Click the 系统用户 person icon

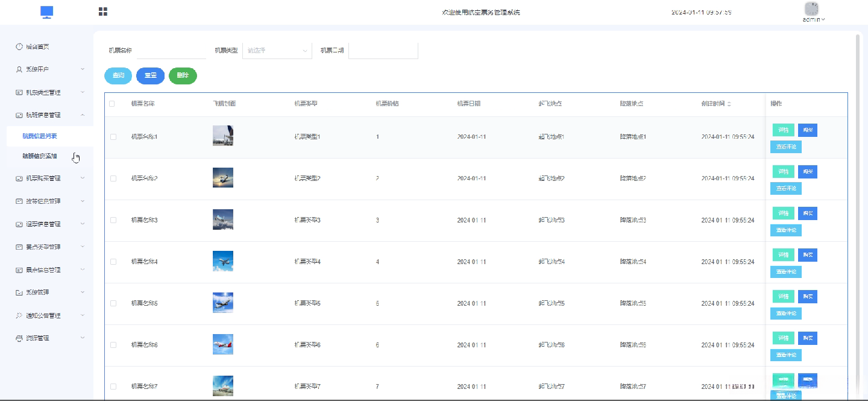pyautogui.click(x=19, y=69)
